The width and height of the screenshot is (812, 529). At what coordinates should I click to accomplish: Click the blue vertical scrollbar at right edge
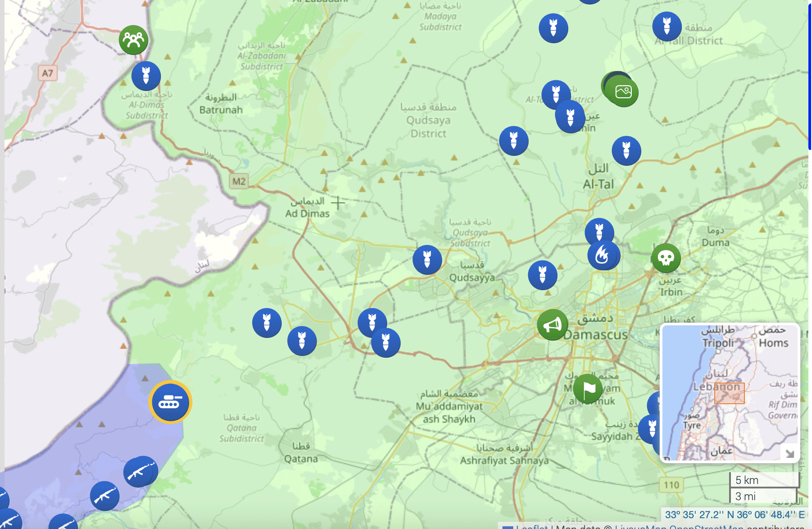click(810, 77)
